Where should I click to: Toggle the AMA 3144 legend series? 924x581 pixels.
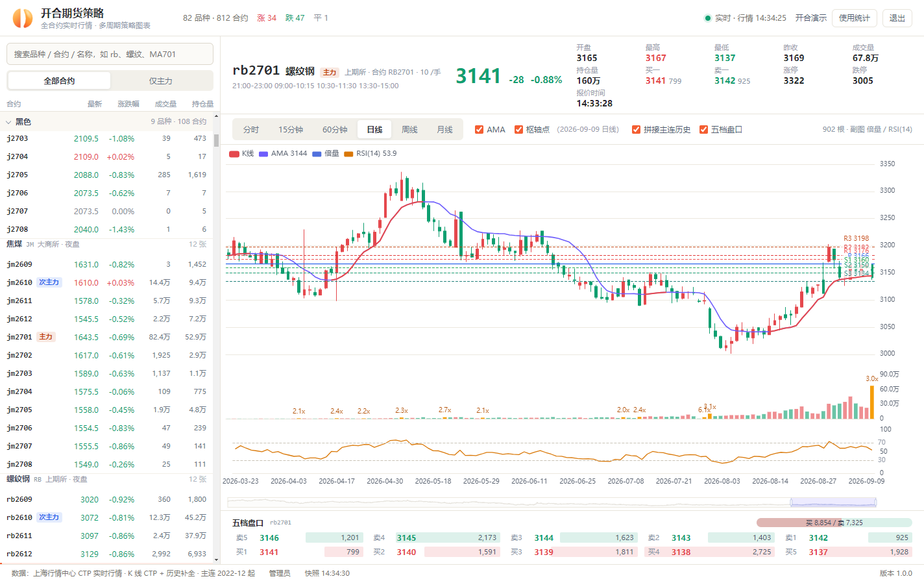click(x=283, y=154)
